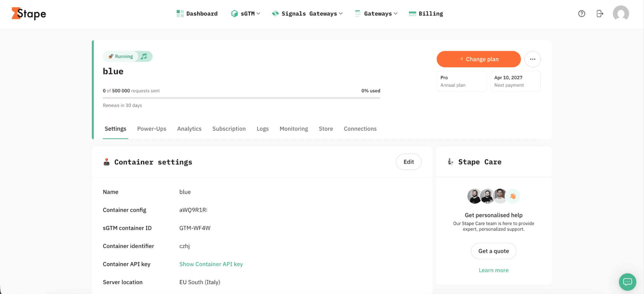Click the requests usage progress bar
The height and width of the screenshot is (294, 644).
point(241,98)
